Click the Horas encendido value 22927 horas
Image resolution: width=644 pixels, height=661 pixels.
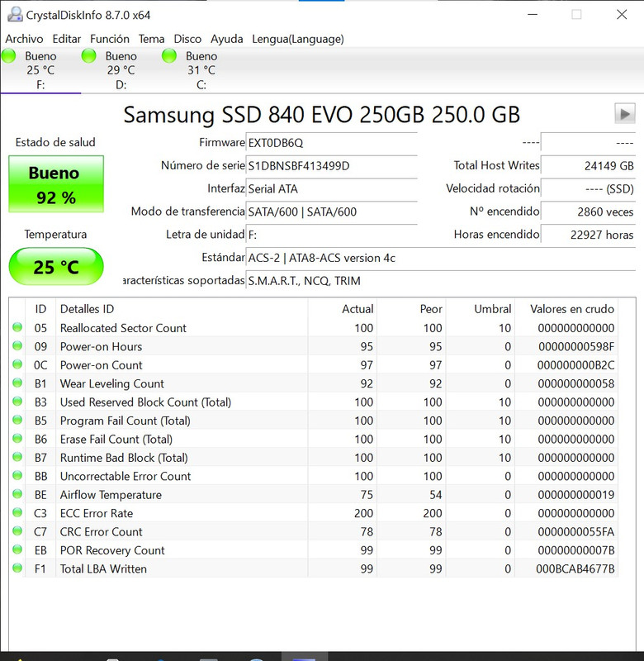(x=589, y=235)
